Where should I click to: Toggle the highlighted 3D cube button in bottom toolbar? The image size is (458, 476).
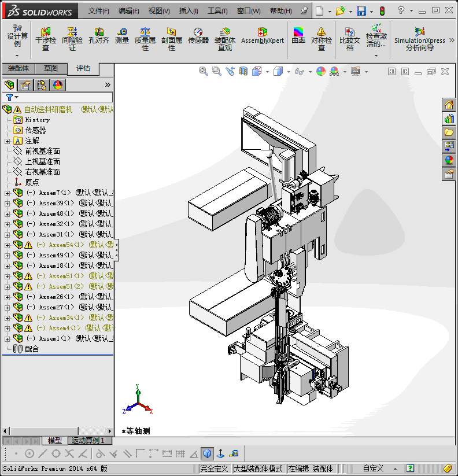click(207, 453)
